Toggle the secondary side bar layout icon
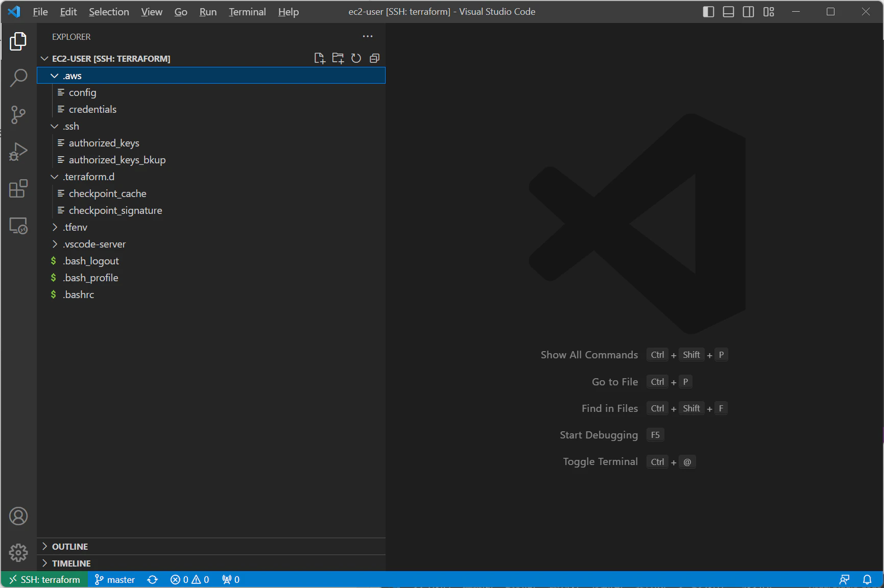This screenshot has width=884, height=588. [x=748, y=12]
